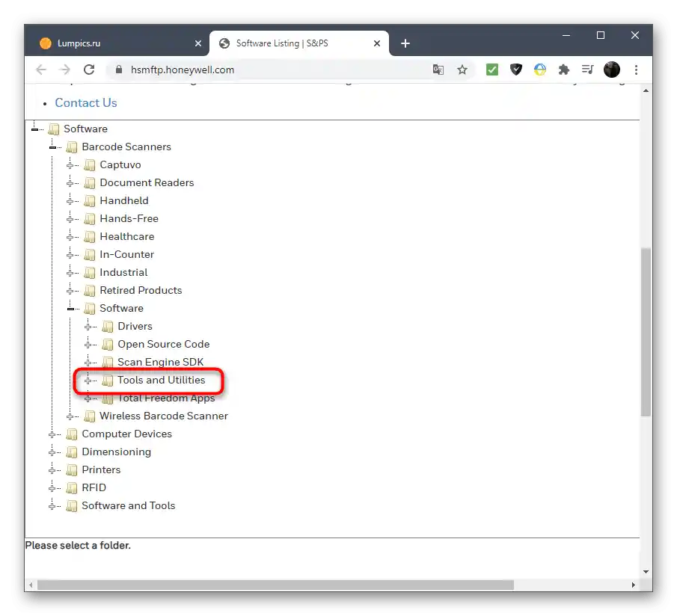This screenshot has width=677, height=616.
Task: Reload the page with refresh icon
Action: (x=89, y=70)
